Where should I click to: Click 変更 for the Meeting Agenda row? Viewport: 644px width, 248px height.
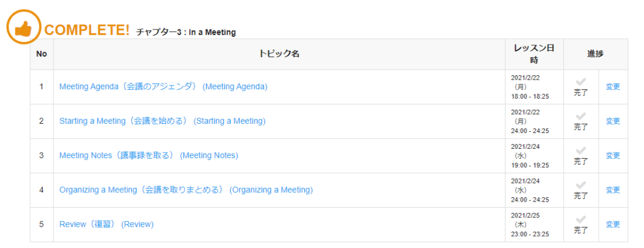pyautogui.click(x=613, y=87)
